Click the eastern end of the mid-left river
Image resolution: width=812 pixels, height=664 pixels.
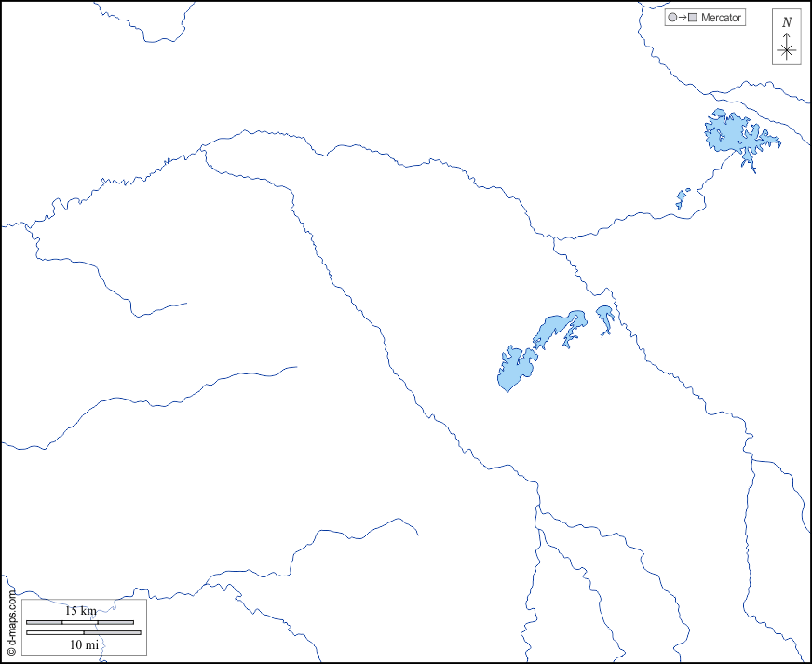pyautogui.click(x=296, y=367)
